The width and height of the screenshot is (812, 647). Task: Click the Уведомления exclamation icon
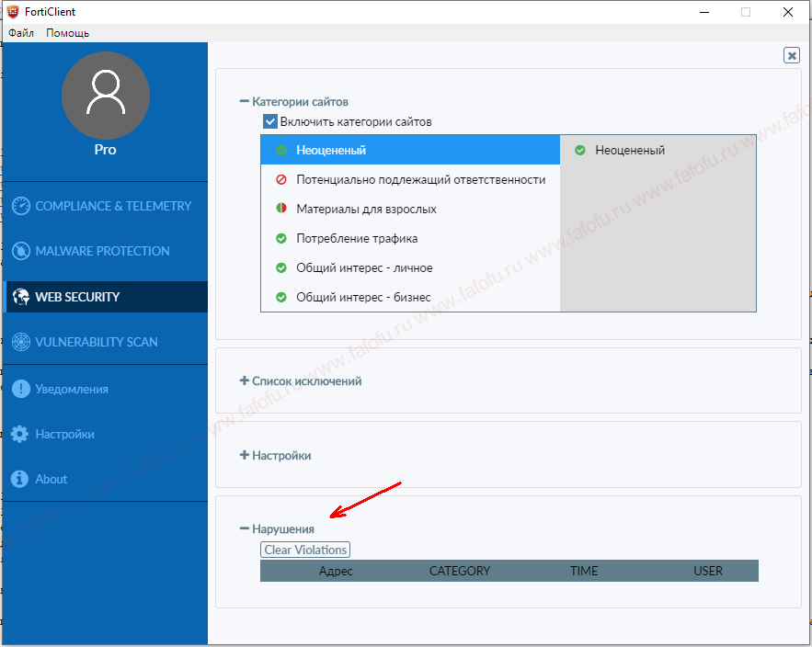point(21,389)
